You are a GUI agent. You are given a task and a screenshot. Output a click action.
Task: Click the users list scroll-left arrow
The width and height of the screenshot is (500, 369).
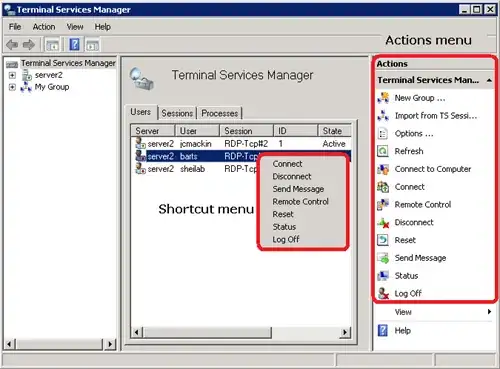[x=137, y=332]
